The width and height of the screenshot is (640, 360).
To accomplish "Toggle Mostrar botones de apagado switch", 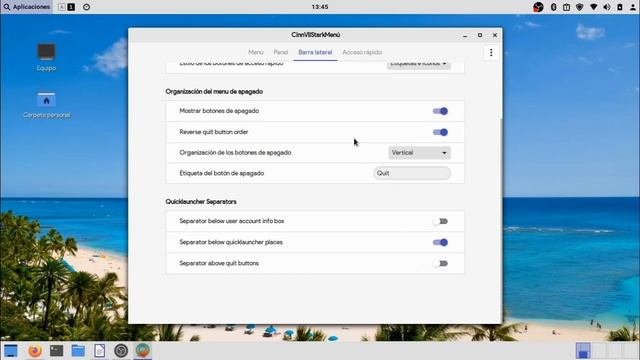I will click(440, 111).
